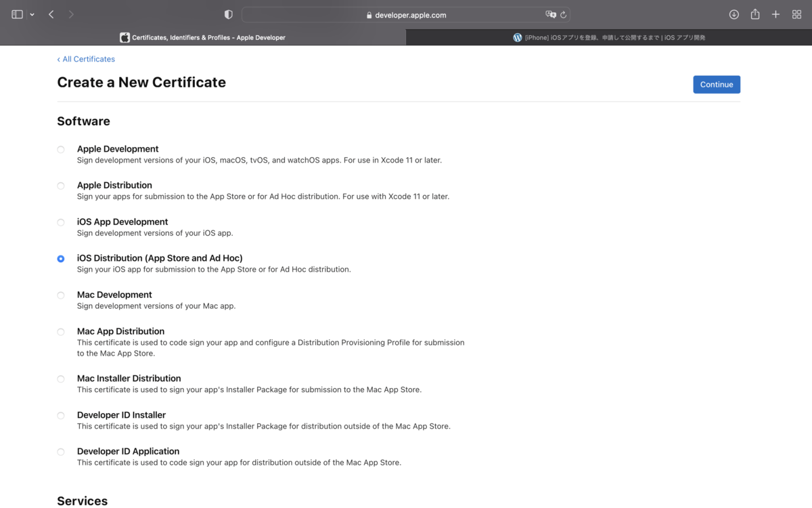
Task: Toggle the Safari sidebar icon
Action: [18, 14]
